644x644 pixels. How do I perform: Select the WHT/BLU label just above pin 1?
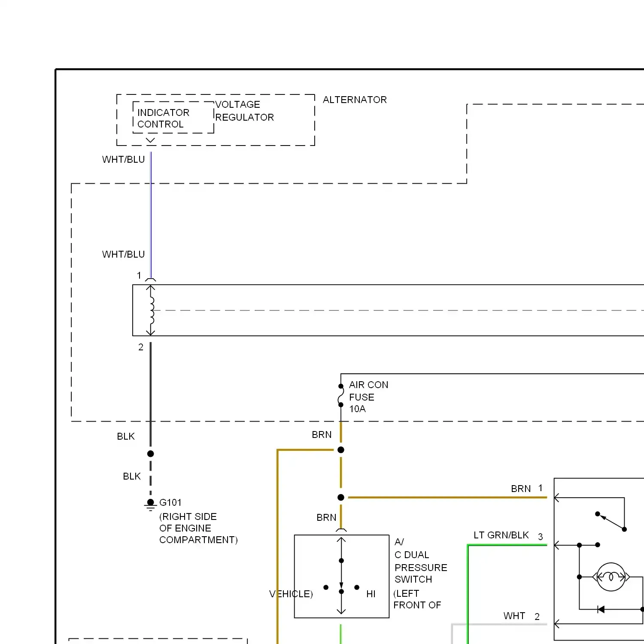tap(123, 254)
